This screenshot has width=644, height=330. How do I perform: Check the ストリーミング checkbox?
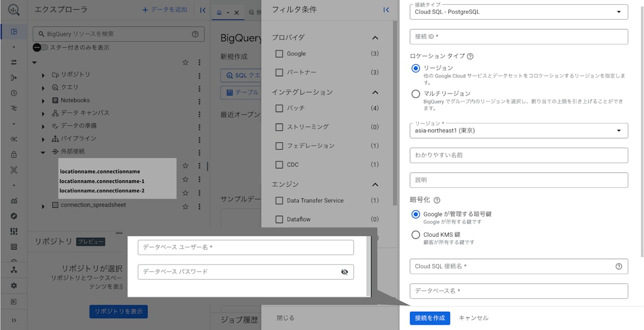(x=279, y=127)
